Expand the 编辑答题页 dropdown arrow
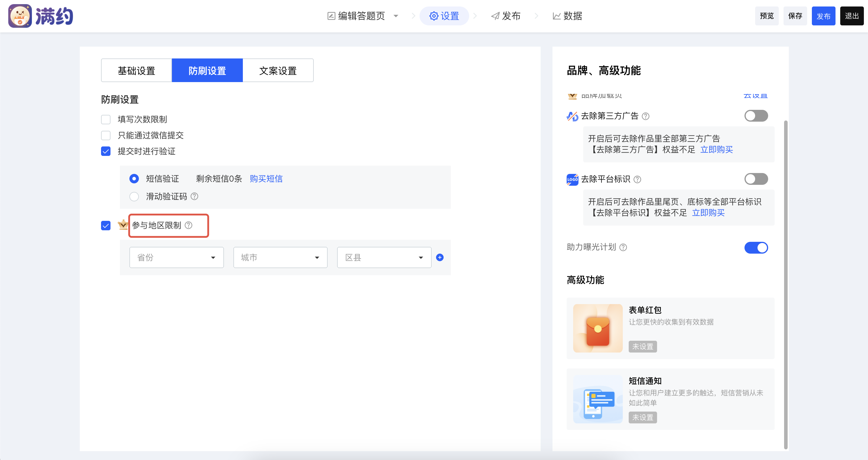 (396, 16)
